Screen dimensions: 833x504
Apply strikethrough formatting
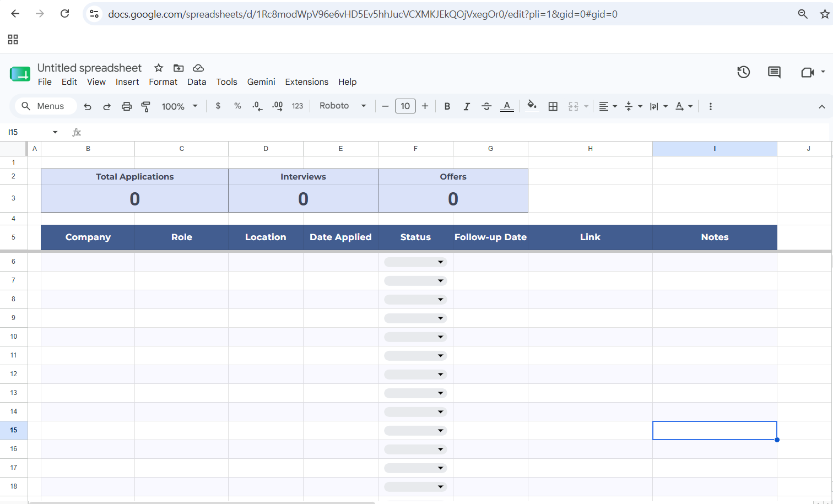point(486,106)
